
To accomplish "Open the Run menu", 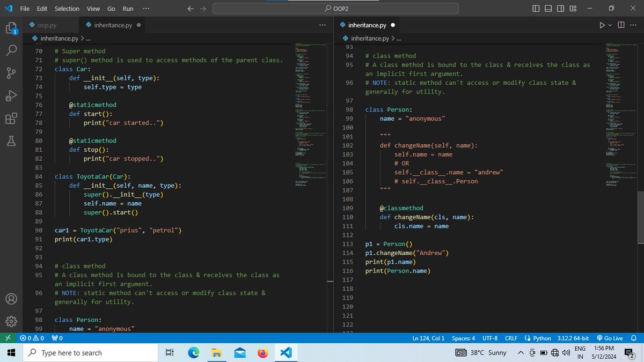I will (x=128, y=9).
